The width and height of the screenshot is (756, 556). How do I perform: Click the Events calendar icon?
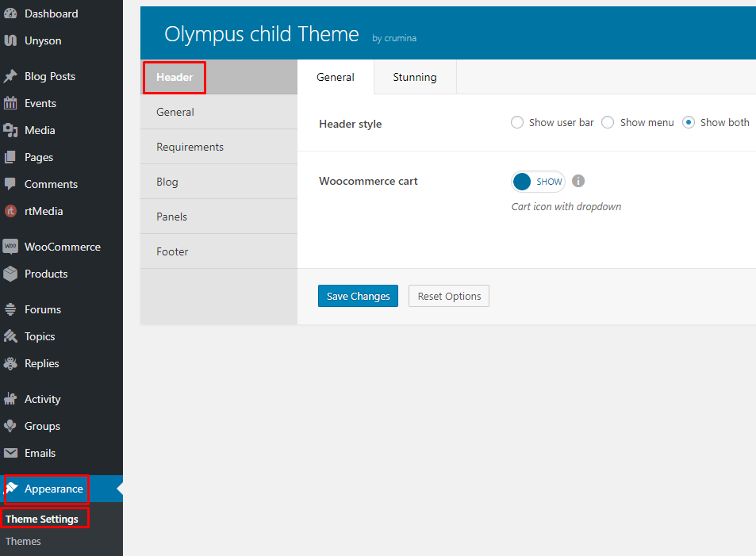10,103
